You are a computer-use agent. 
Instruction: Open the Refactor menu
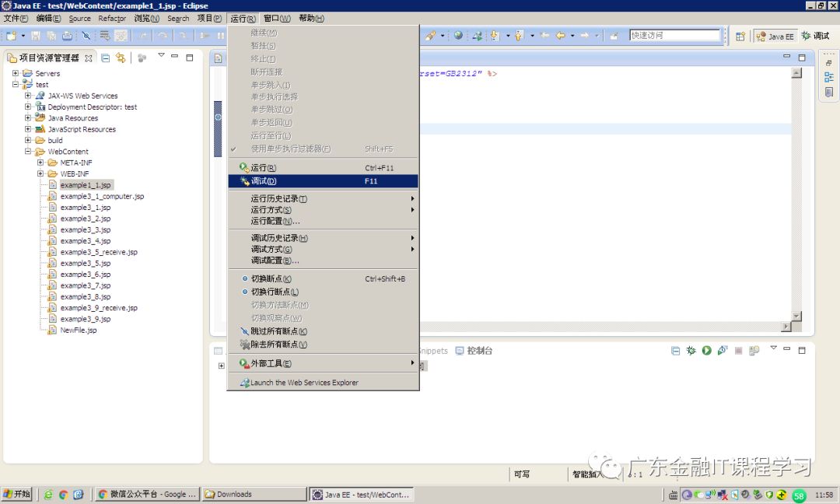112,18
